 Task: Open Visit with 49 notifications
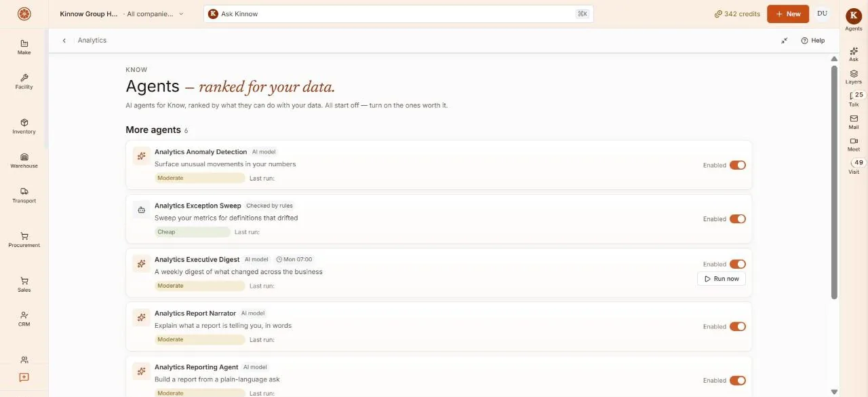coord(854,167)
